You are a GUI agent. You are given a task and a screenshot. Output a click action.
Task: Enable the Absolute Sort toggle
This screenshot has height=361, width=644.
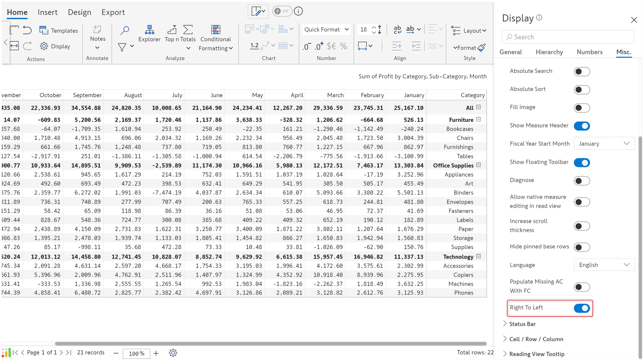click(582, 90)
